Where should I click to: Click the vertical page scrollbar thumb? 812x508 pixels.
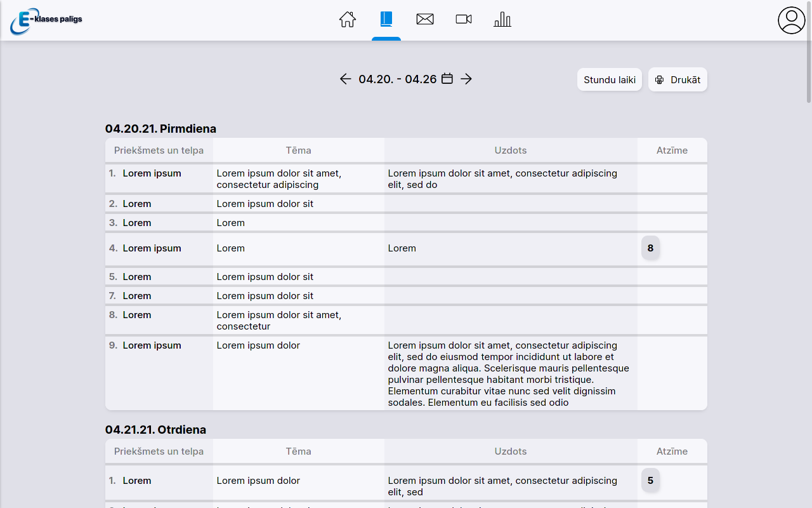coord(809,52)
